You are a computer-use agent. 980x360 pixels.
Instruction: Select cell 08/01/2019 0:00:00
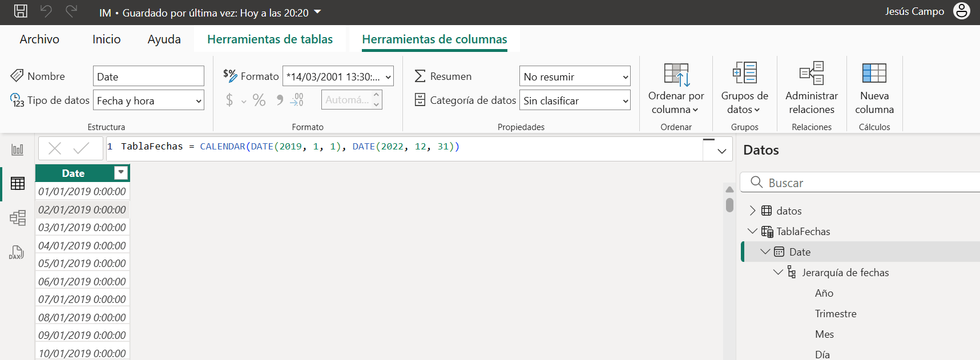[82, 317]
